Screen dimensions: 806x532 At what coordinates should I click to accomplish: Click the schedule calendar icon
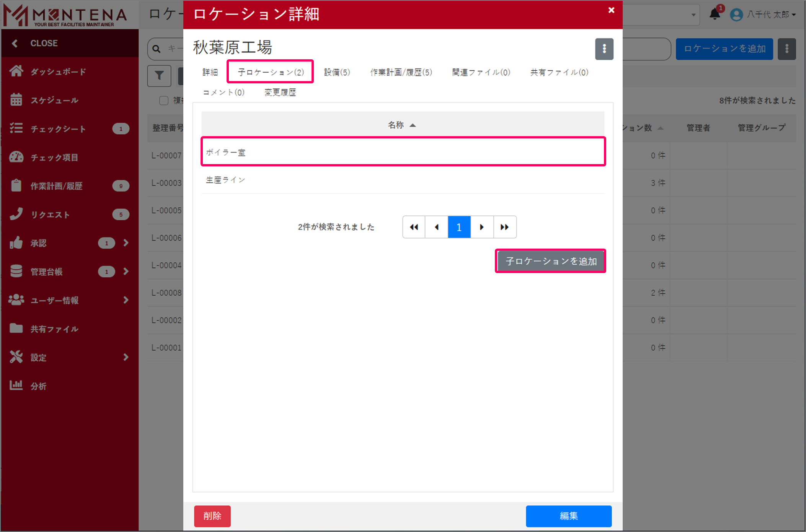point(16,99)
